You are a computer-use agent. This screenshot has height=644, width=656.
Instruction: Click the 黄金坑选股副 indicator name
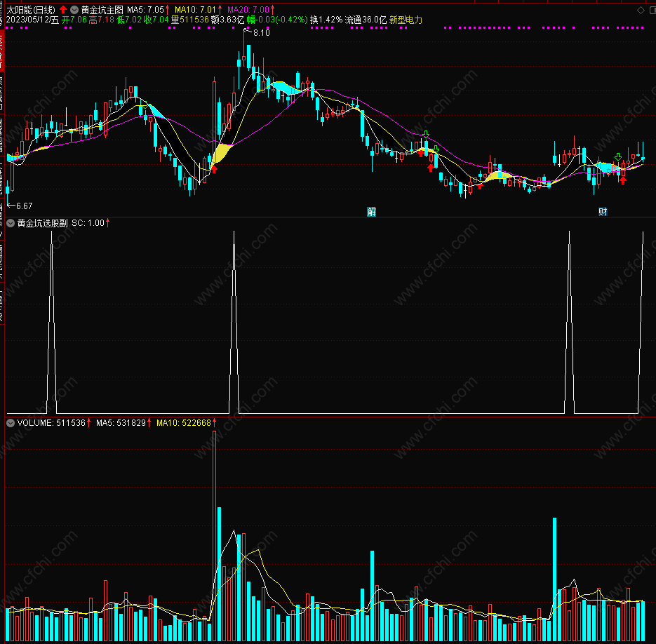[42, 224]
